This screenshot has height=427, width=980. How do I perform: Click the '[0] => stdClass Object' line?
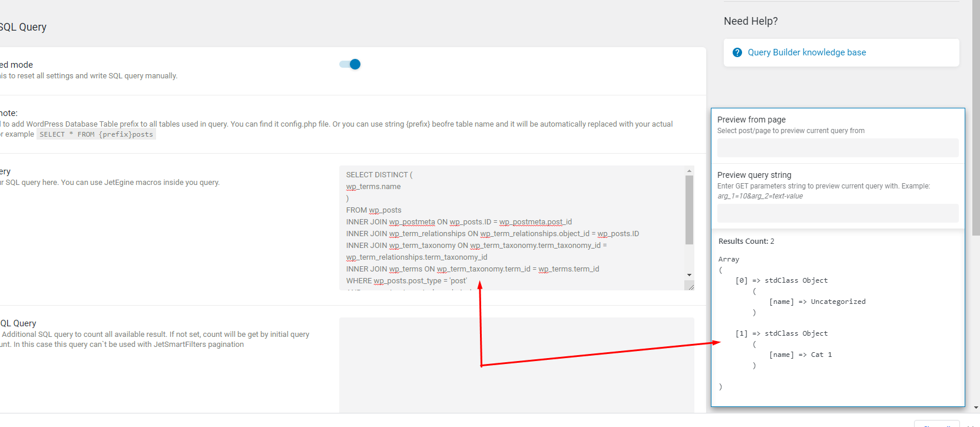pyautogui.click(x=782, y=280)
